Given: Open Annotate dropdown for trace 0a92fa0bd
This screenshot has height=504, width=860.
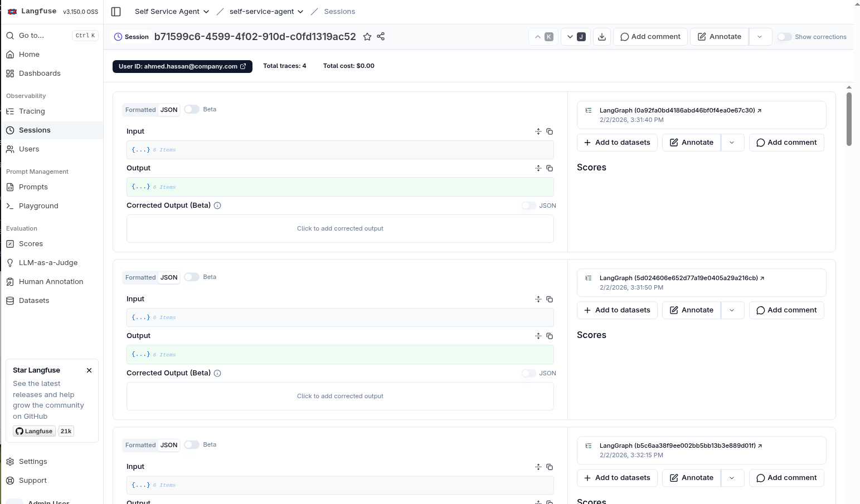Looking at the screenshot, I should 732,143.
